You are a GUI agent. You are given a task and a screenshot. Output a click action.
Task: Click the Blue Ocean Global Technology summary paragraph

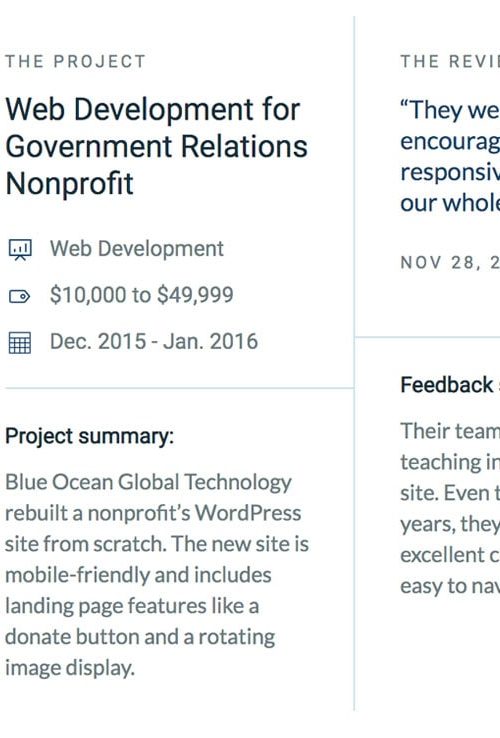[x=157, y=575]
